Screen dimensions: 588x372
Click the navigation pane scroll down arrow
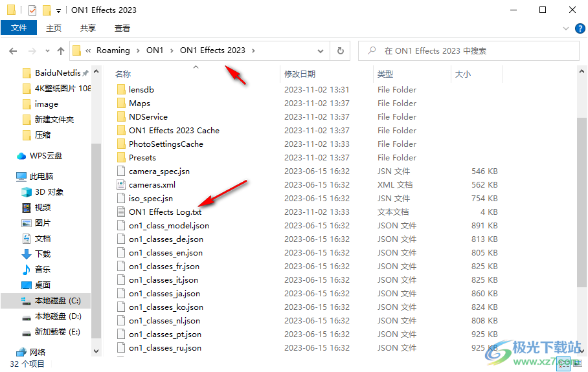point(96,351)
